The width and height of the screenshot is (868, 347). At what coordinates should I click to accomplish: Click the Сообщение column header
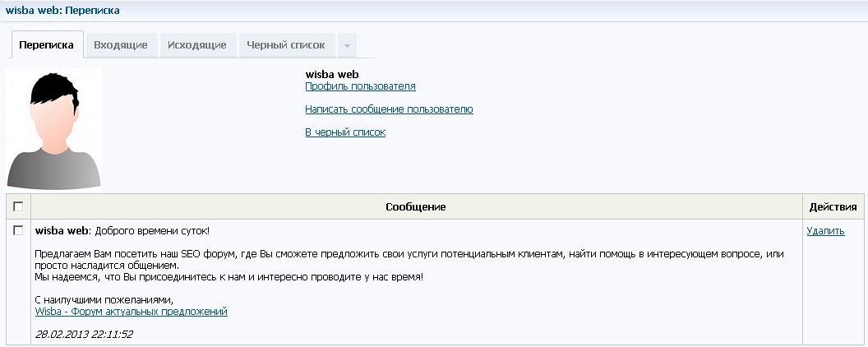point(416,207)
